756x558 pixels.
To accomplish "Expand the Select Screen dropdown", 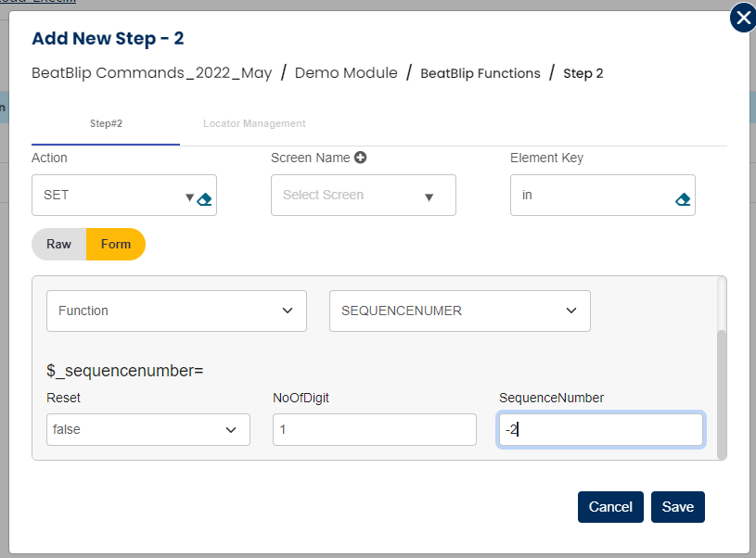I will (x=429, y=197).
